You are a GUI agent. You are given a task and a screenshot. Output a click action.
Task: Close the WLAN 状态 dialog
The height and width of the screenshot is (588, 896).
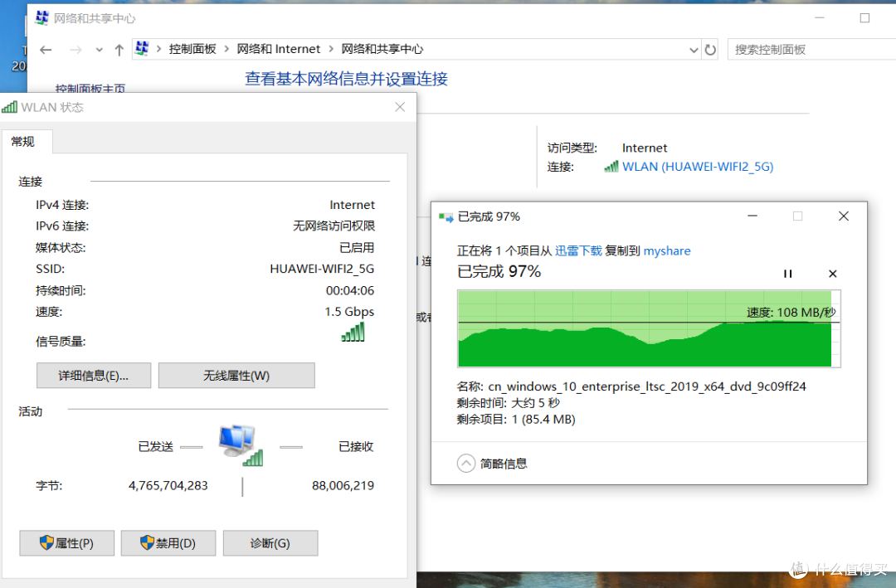[x=400, y=107]
